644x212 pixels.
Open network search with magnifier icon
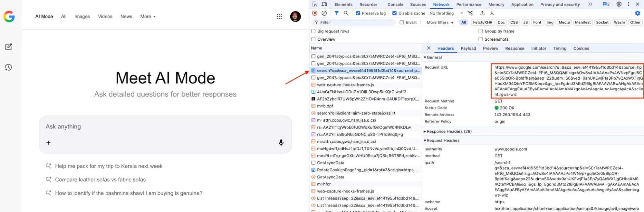tap(346, 13)
